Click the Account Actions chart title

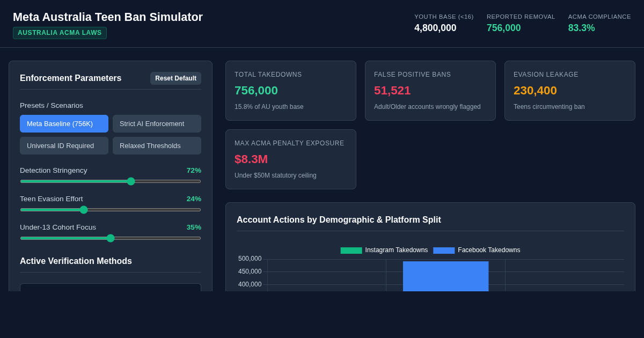[339, 220]
